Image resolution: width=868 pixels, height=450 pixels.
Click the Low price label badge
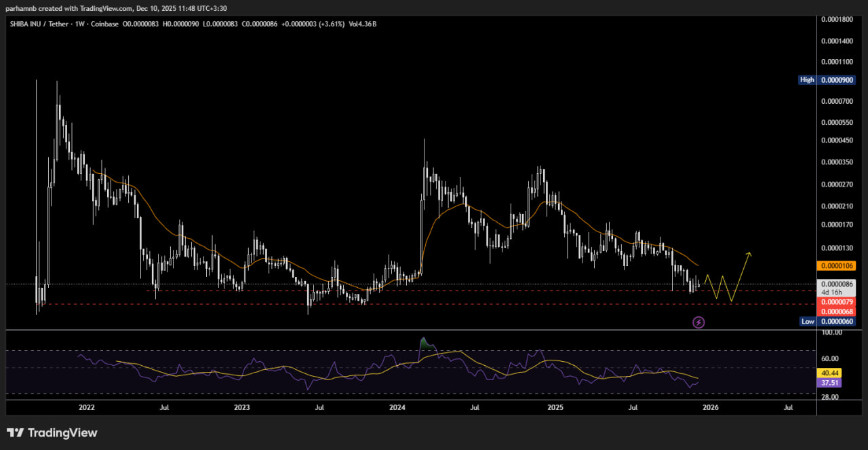click(x=807, y=321)
